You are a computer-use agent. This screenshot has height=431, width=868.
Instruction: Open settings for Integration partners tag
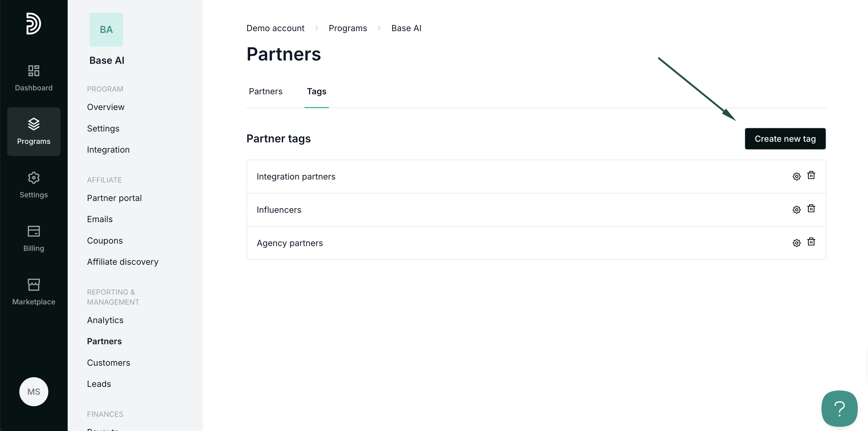(x=796, y=177)
